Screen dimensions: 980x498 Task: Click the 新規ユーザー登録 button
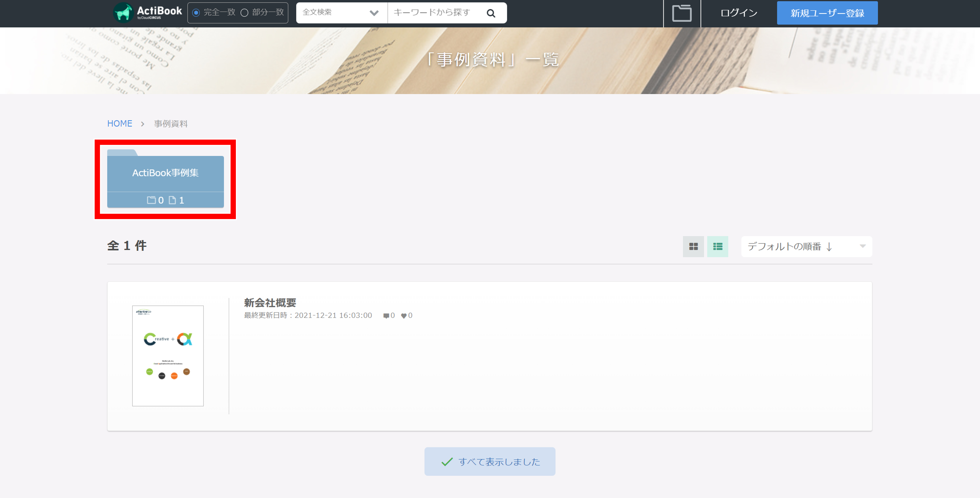tap(827, 13)
